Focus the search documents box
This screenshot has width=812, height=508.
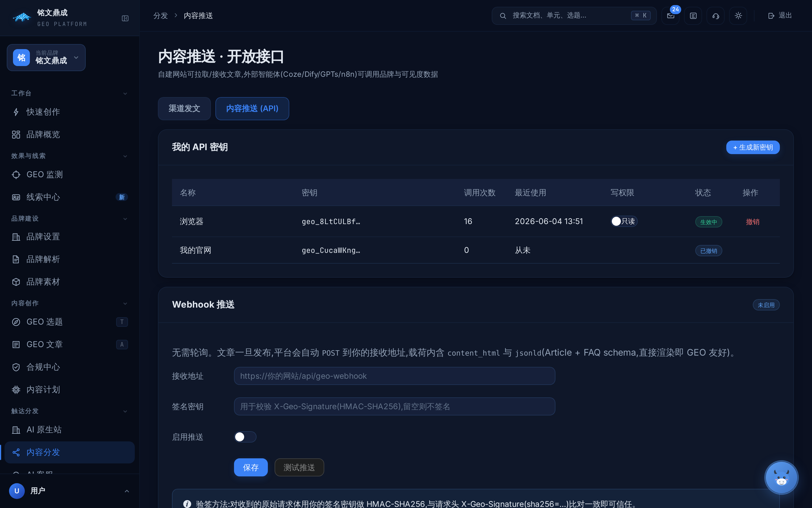click(x=574, y=16)
